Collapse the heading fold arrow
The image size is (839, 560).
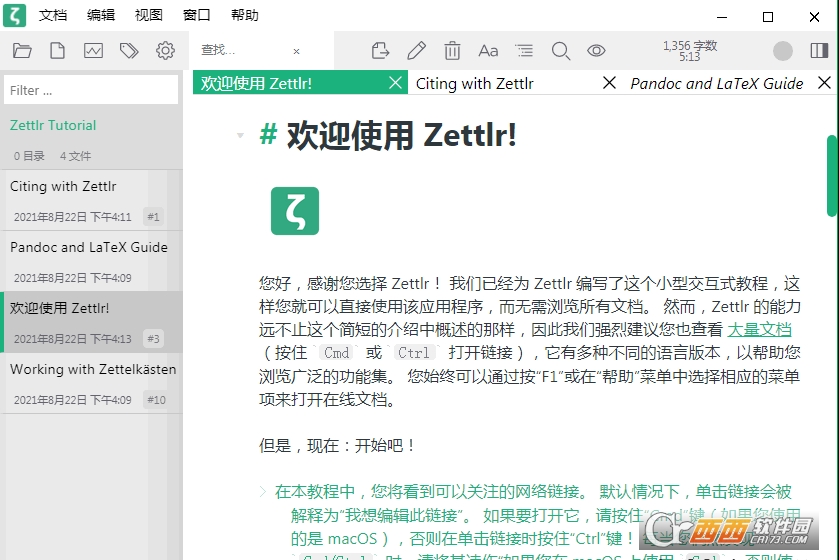(240, 135)
